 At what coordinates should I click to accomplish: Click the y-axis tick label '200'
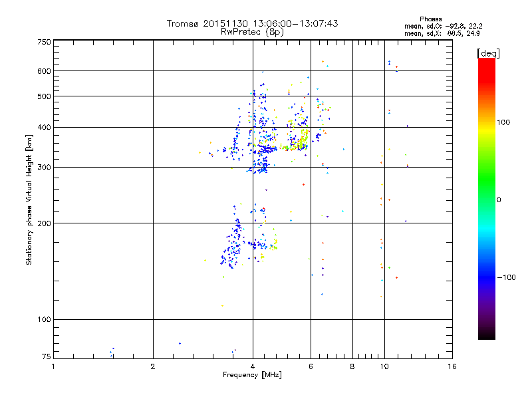(x=44, y=223)
